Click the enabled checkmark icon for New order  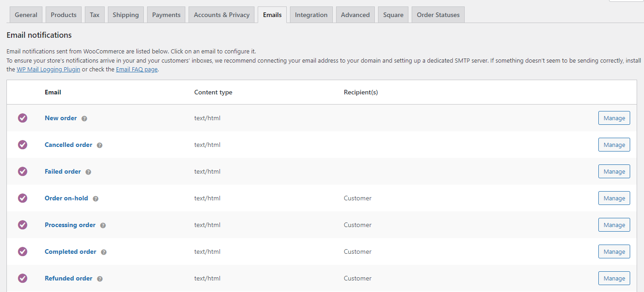[23, 118]
